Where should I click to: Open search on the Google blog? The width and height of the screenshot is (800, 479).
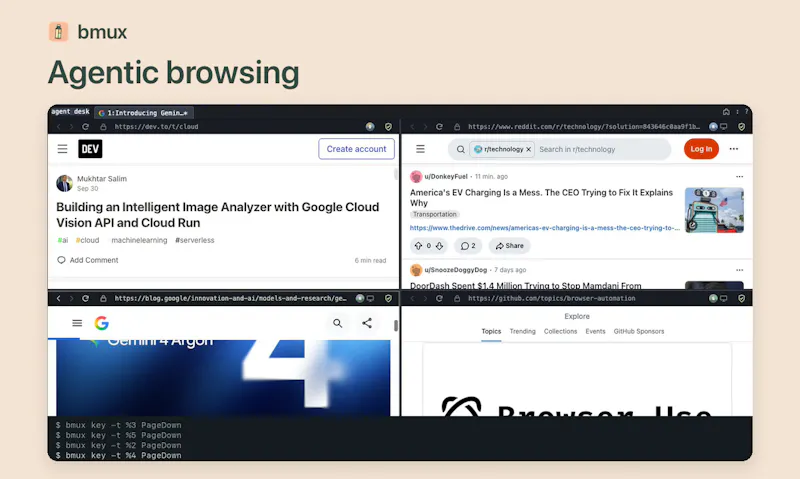pos(338,323)
